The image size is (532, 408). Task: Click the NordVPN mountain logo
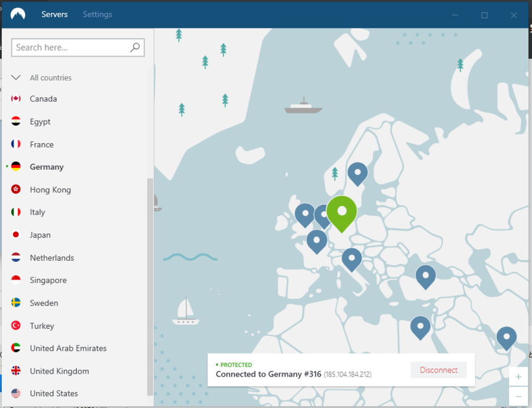coord(18,14)
